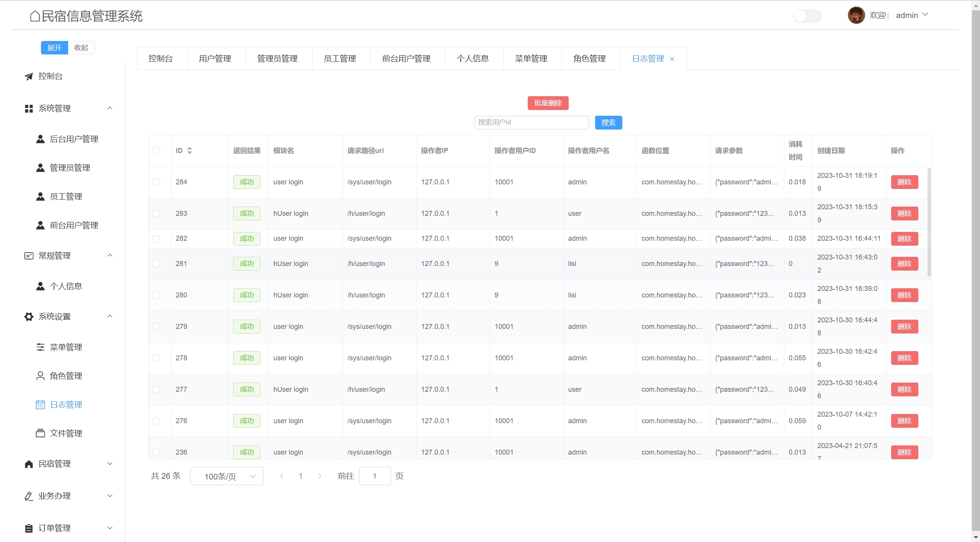Open the 100条/页 page size dropdown
This screenshot has width=980, height=542.
[226, 476]
